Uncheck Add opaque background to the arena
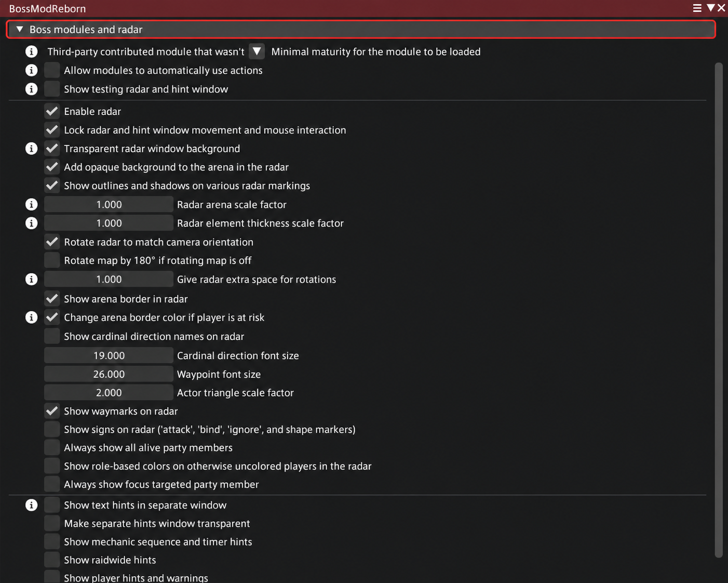This screenshot has height=583, width=728. (52, 167)
